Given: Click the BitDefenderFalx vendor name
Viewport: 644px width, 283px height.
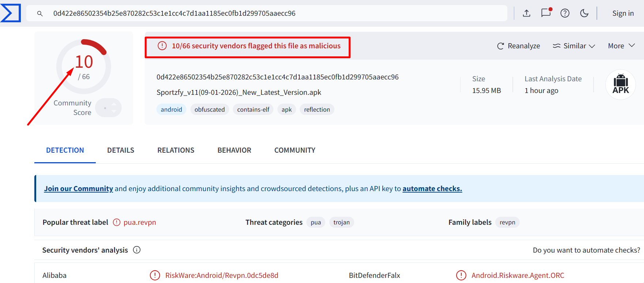Looking at the screenshot, I should tap(375, 275).
